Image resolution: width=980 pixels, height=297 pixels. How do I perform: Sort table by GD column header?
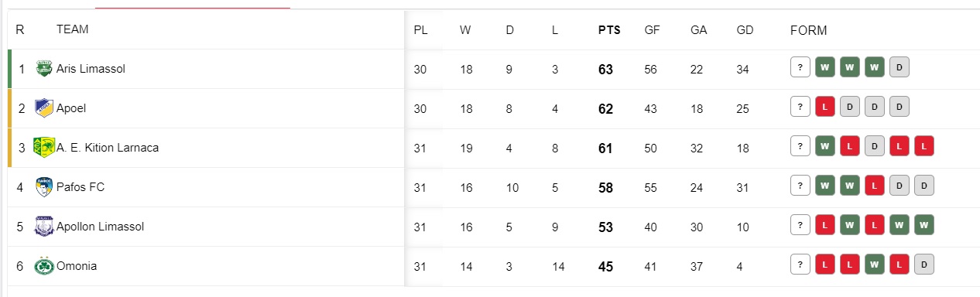745,30
